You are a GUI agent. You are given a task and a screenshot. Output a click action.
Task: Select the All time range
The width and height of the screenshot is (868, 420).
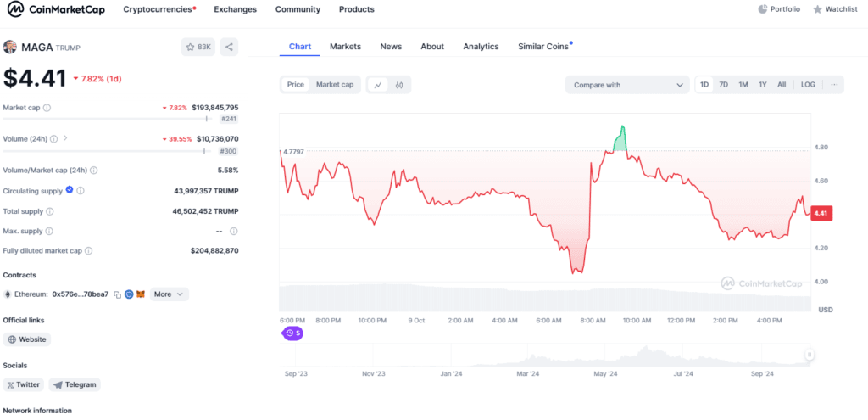[x=782, y=85]
